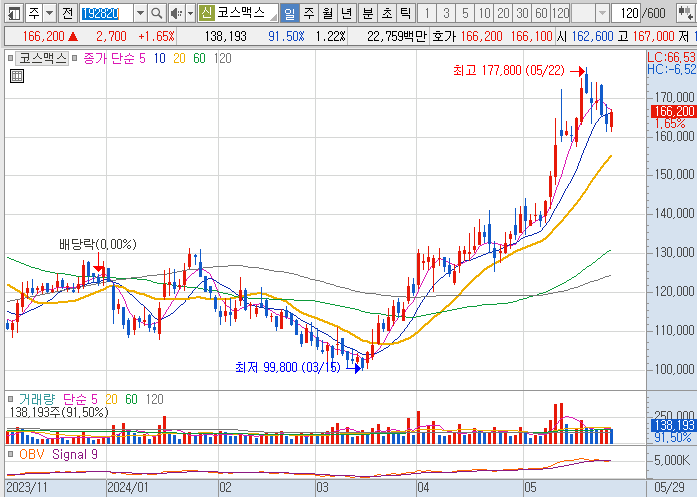The width and height of the screenshot is (697, 497).
Task: Click the 05/29 date label
Action: tap(669, 488)
